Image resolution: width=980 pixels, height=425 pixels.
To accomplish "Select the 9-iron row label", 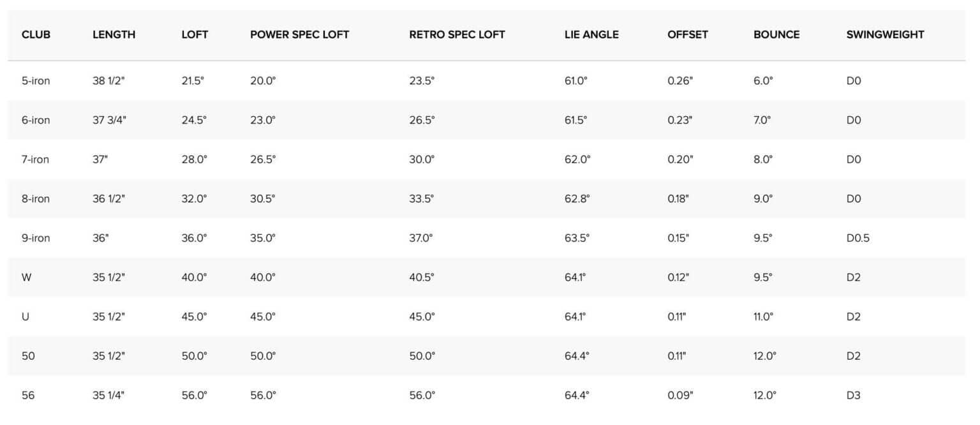I will pos(36,238).
